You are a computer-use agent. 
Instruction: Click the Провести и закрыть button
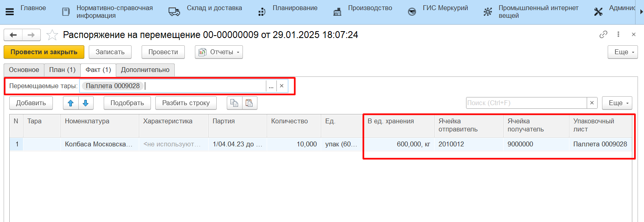(44, 52)
